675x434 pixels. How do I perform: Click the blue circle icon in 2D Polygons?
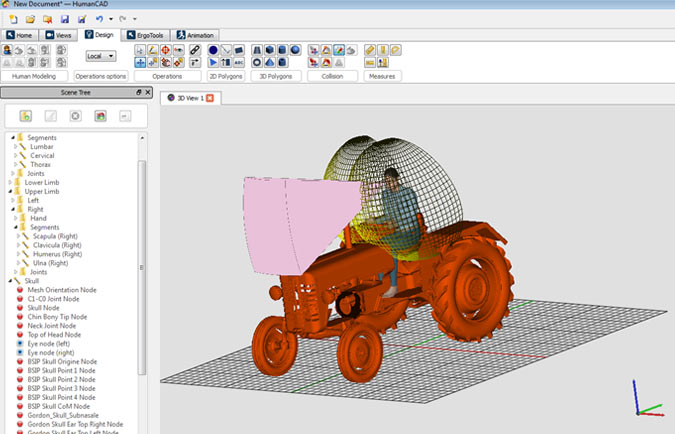point(213,50)
